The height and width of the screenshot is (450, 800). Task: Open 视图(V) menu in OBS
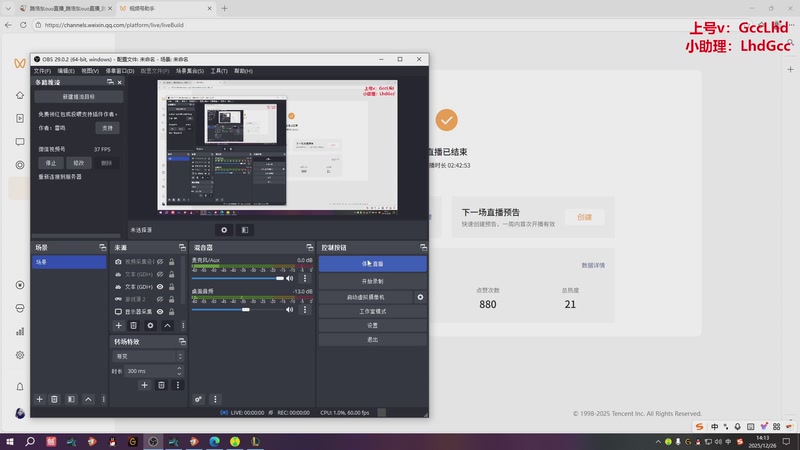[x=90, y=71]
